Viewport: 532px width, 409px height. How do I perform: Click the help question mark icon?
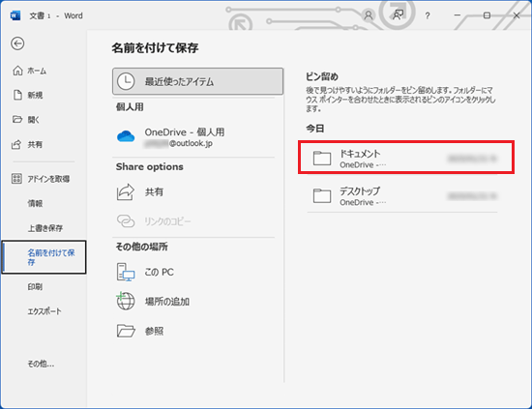[x=428, y=15]
